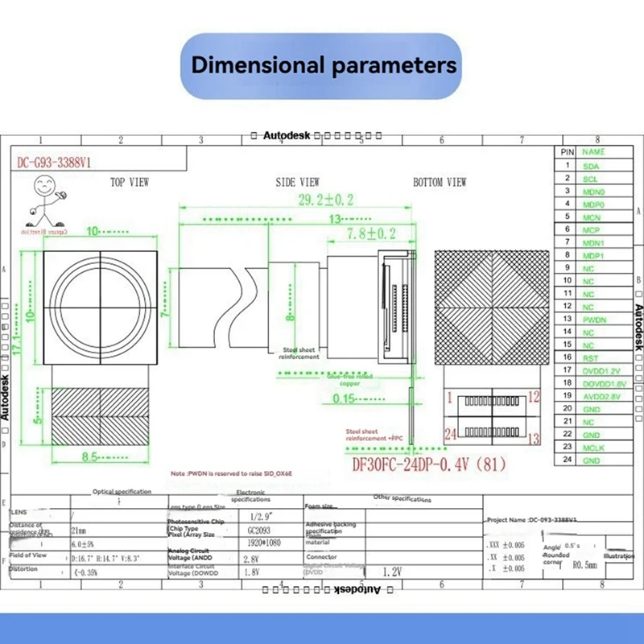This screenshot has height=644, width=644.
Task: Click the "BOTTOM VIEW" label
Action: pos(440,183)
